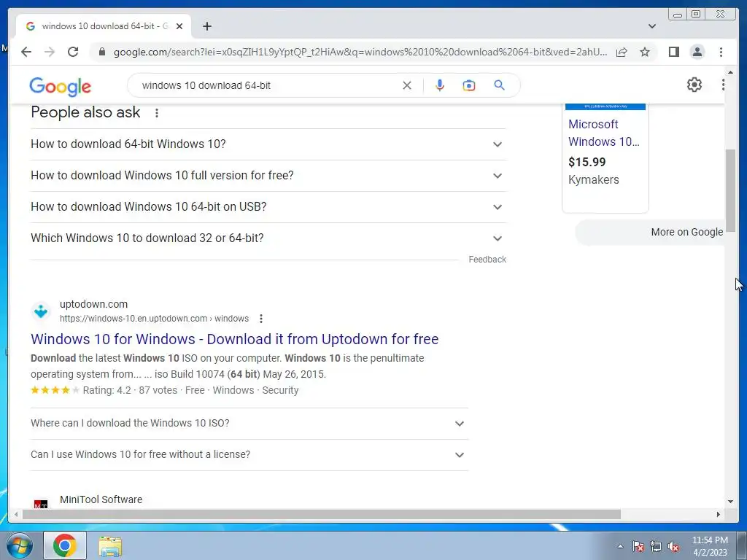Click the scroll right arrow button
Screen dimensions: 747x560
(719, 514)
